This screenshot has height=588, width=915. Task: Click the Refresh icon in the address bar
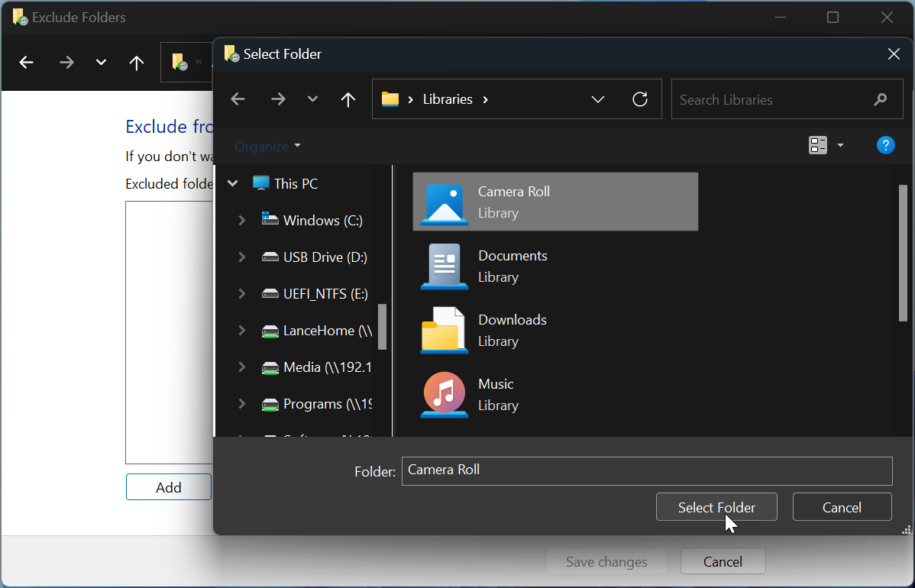(640, 99)
